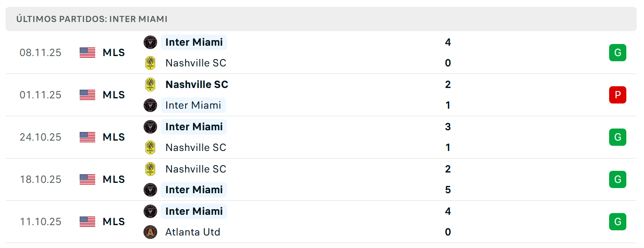
Task: Click the US flag in the 01.11.25 row
Action: [87, 95]
